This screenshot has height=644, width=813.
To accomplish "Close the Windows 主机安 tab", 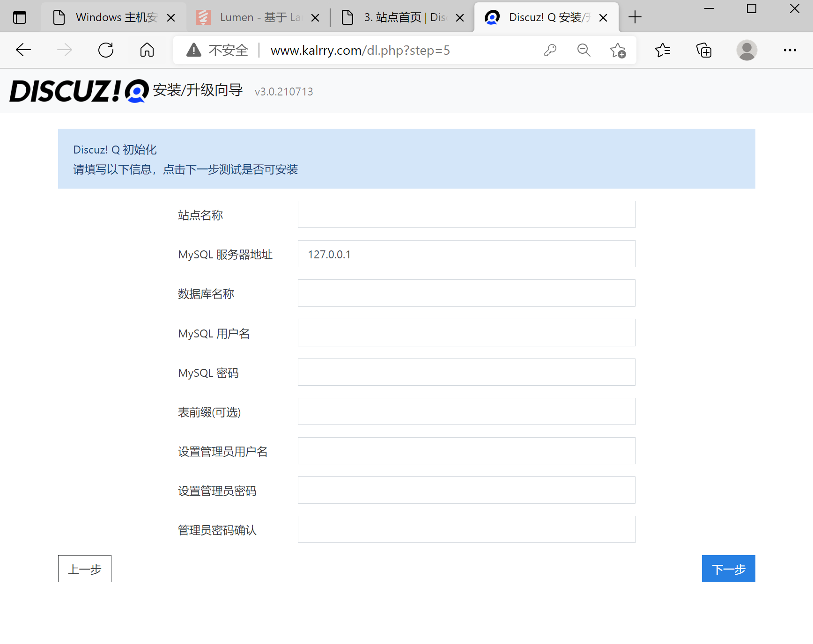I will [x=170, y=17].
